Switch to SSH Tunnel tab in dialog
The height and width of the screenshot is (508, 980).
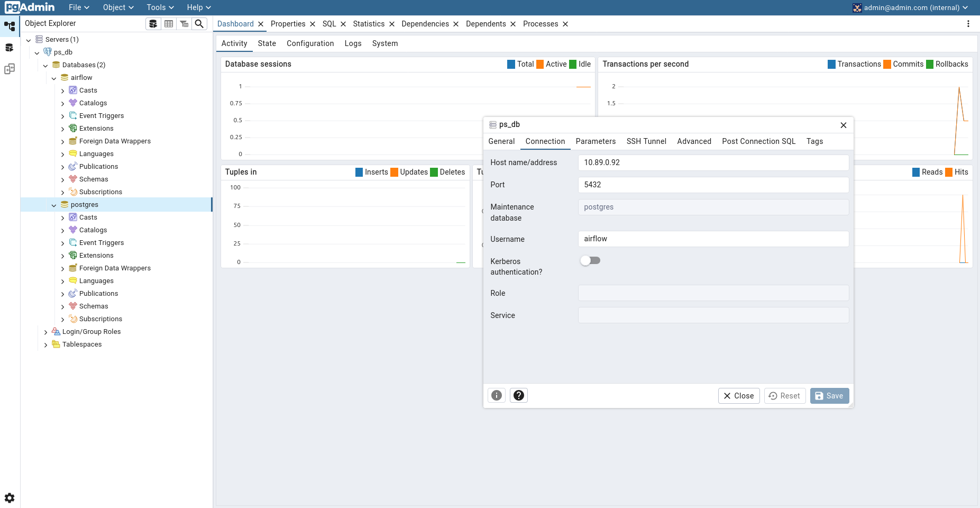tap(646, 141)
